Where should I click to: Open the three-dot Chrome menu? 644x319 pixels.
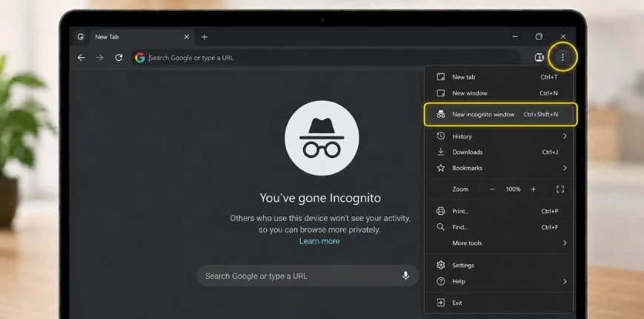[562, 58]
